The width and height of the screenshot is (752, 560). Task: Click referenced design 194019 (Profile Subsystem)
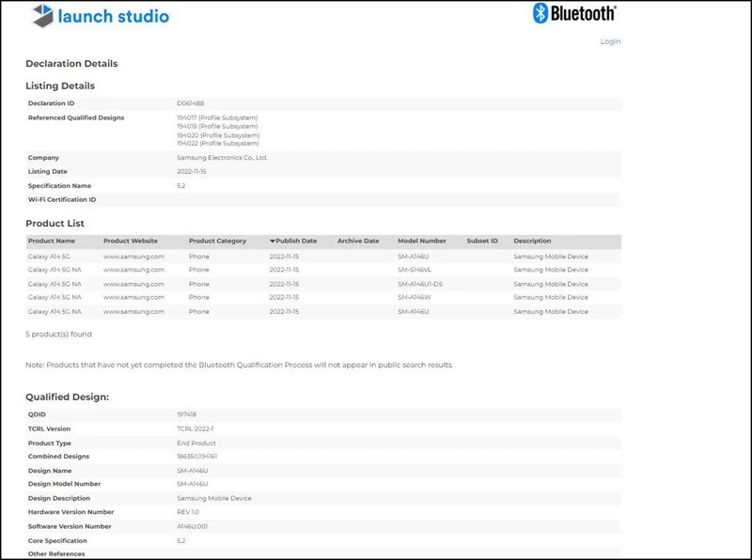[x=217, y=126]
